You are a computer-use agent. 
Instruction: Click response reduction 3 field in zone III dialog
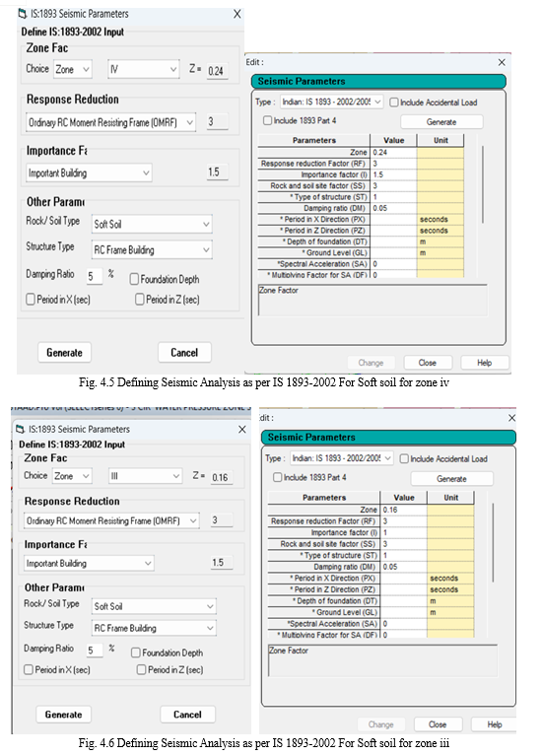(221, 520)
